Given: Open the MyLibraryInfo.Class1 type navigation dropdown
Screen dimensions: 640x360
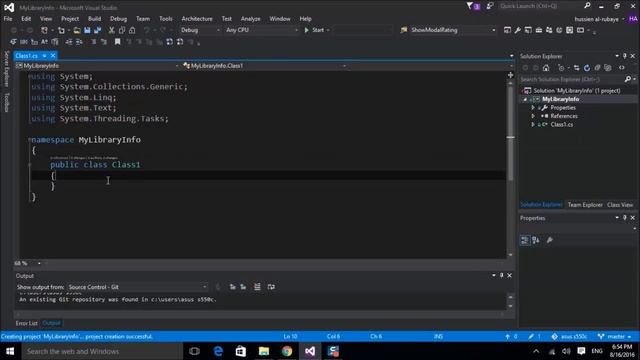Looking at the screenshot, I should click(x=265, y=66).
